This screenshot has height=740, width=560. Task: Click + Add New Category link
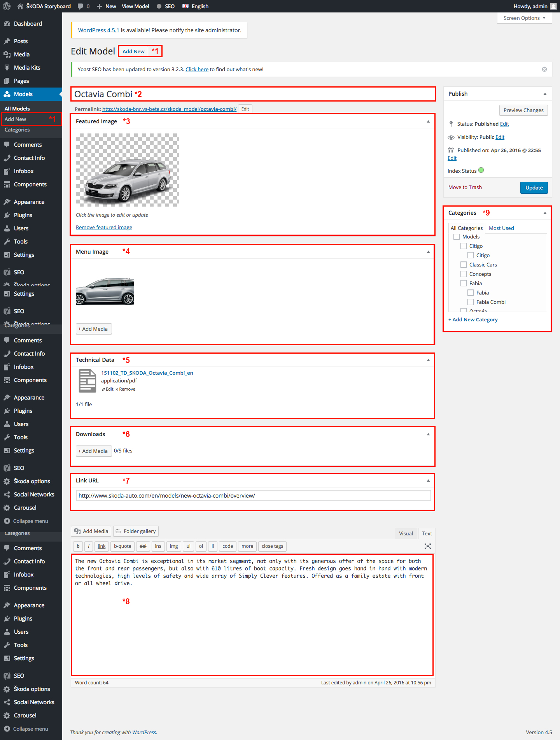[473, 319]
